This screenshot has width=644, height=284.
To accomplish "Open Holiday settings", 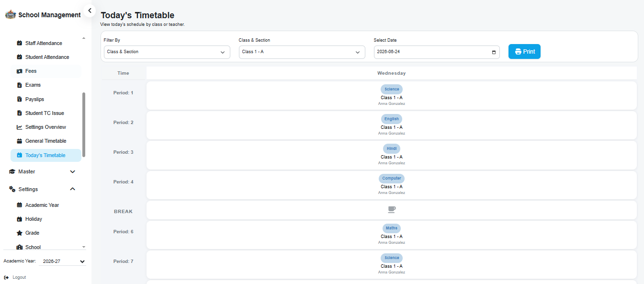I will (46, 219).
